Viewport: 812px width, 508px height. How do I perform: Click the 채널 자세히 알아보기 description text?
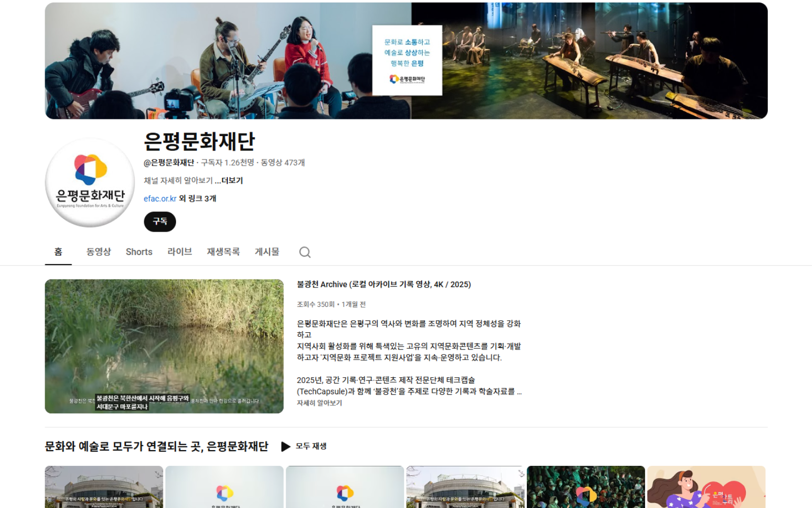coord(178,180)
